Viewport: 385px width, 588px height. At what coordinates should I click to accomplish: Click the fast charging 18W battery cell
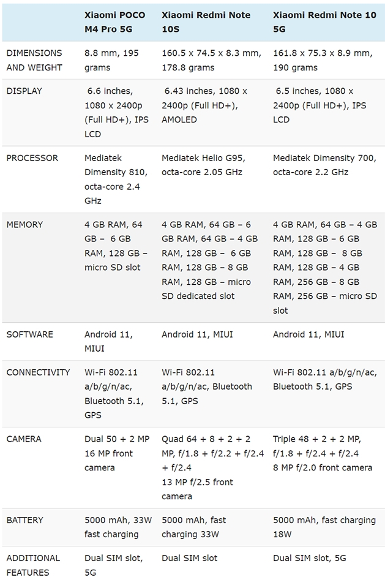click(x=324, y=527)
